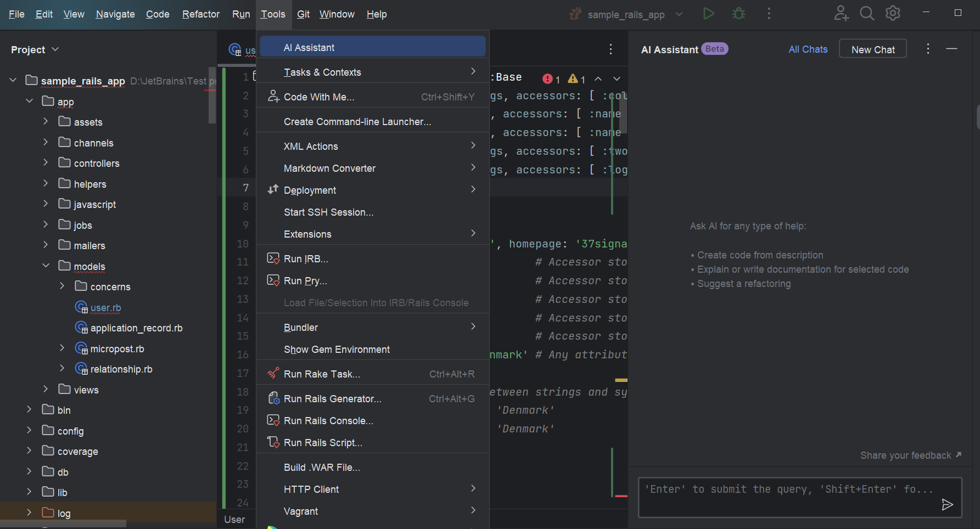Jump to previous highlighted error arrow
Image resolution: width=980 pixels, height=529 pixels.
[598, 79]
